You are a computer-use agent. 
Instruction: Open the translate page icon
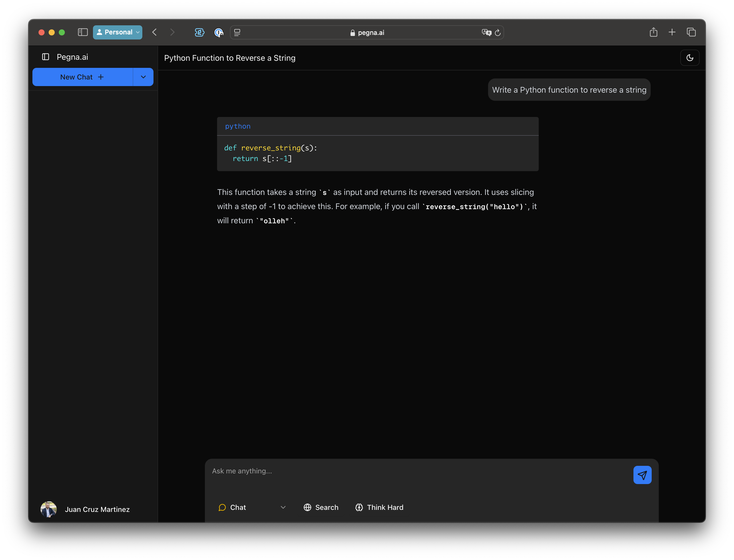point(486,32)
